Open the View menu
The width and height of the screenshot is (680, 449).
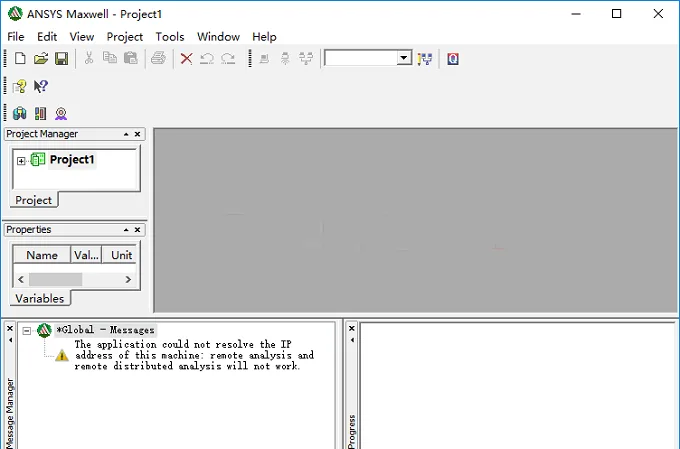pos(82,37)
